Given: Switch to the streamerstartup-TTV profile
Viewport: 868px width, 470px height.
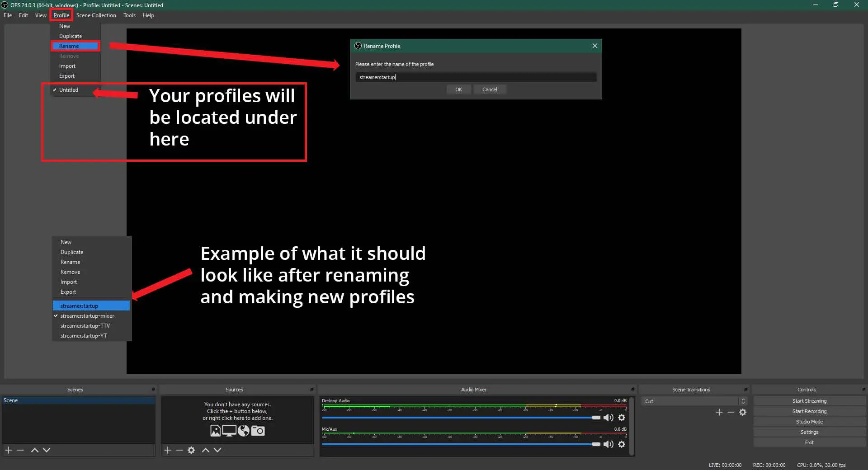Looking at the screenshot, I should coord(91,326).
